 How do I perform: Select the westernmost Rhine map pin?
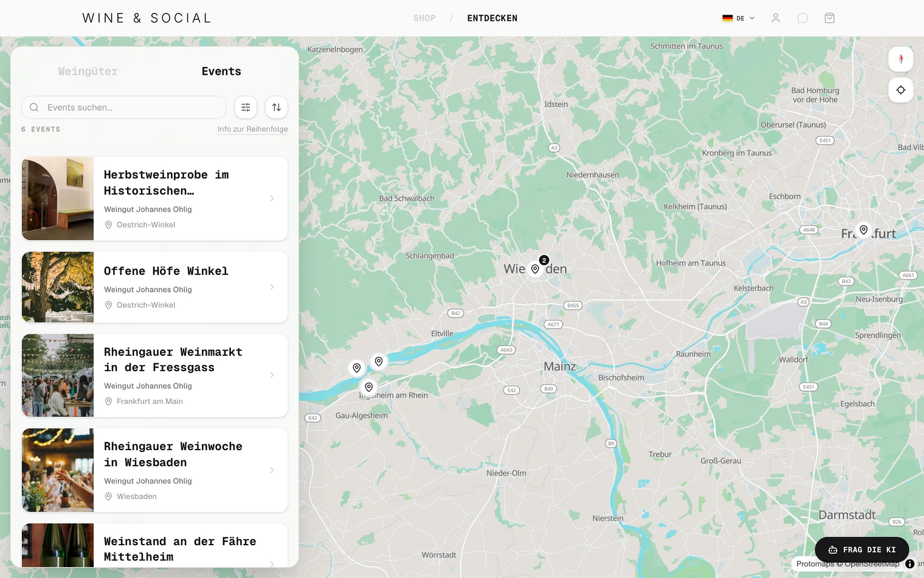pyautogui.click(x=357, y=367)
